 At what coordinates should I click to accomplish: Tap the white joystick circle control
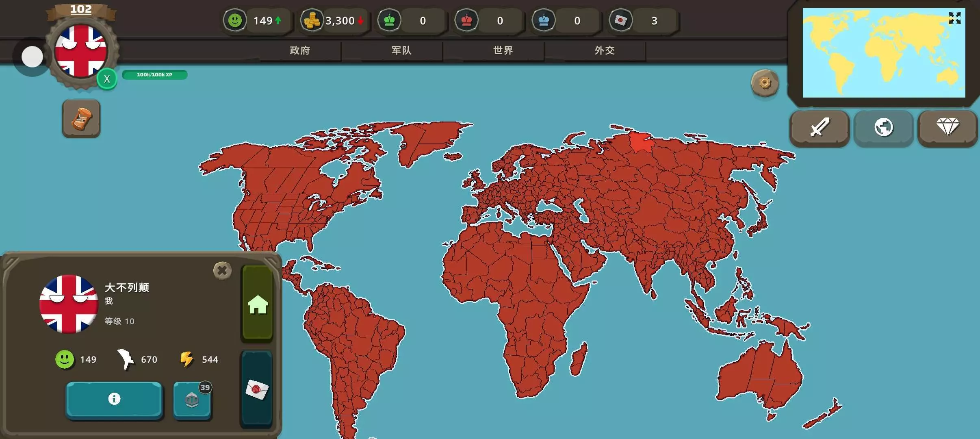coord(32,57)
